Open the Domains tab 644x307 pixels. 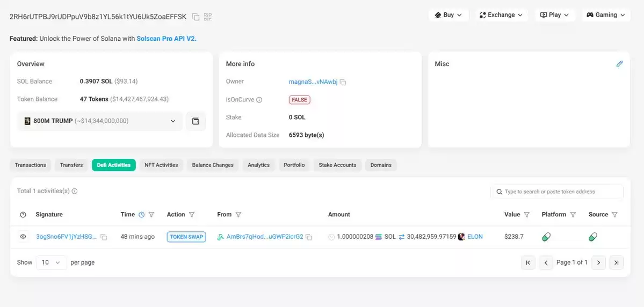tap(381, 165)
